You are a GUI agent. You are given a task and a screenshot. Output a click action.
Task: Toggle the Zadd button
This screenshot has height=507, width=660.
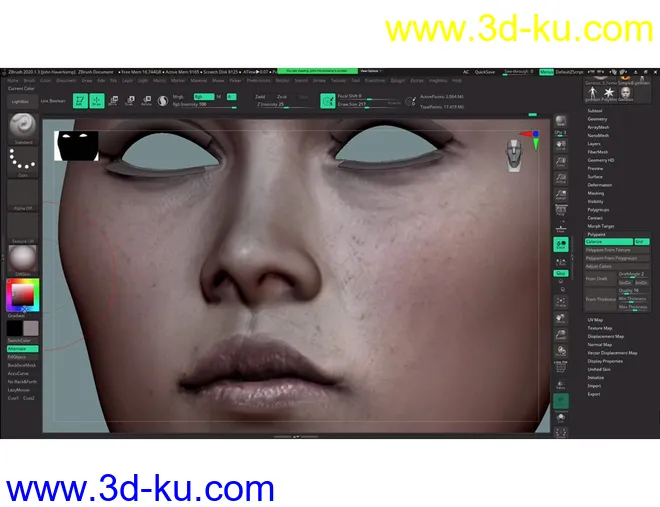(x=260, y=97)
